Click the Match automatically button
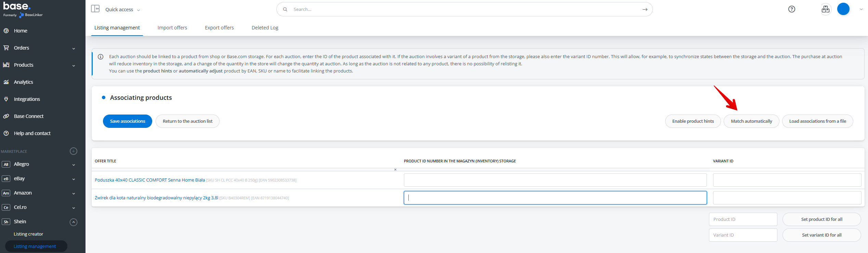This screenshot has width=868, height=253. click(751, 121)
